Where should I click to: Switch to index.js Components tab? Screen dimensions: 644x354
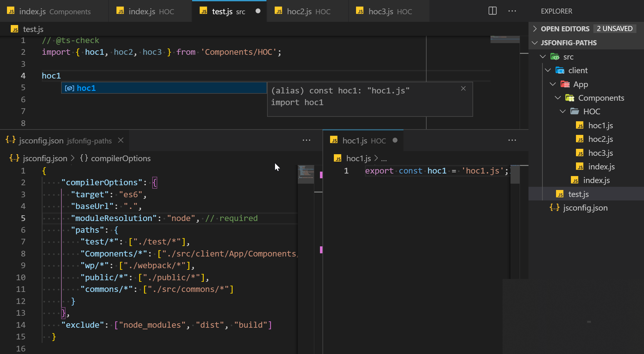54,11
